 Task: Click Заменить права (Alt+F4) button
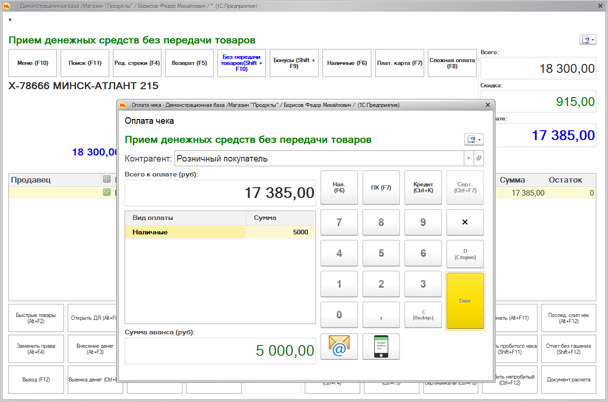click(36, 349)
